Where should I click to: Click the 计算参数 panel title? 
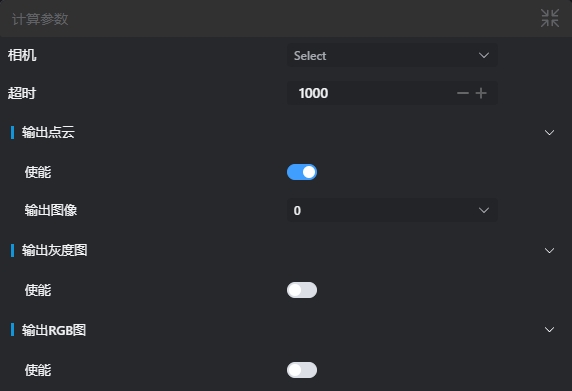click(x=40, y=19)
